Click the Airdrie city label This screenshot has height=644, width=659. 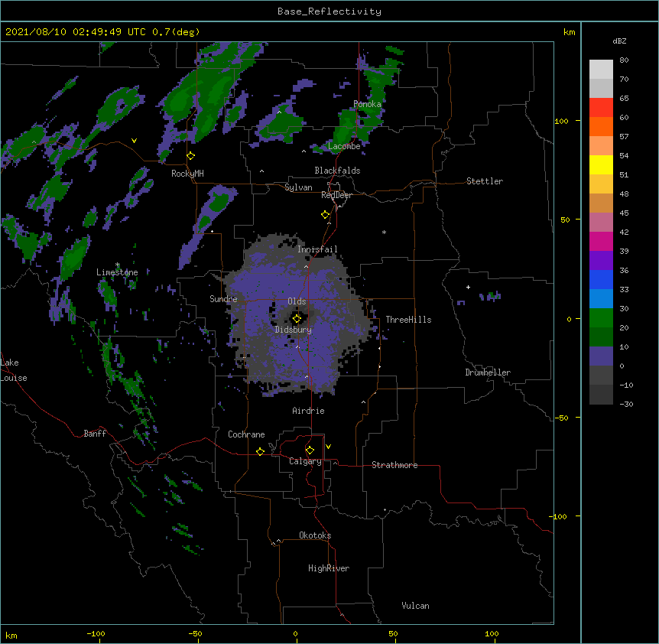click(x=309, y=411)
